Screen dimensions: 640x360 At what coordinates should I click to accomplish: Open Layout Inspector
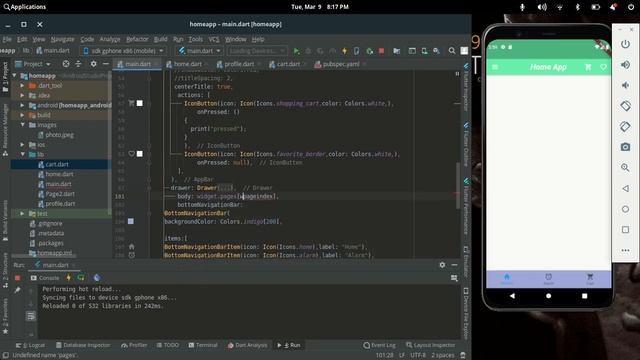tap(431, 345)
